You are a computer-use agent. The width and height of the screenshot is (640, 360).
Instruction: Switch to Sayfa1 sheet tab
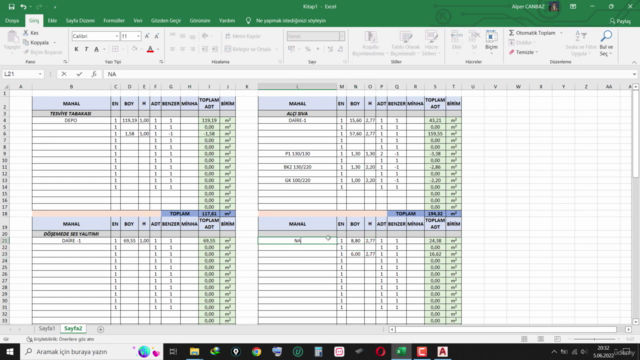[47, 329]
